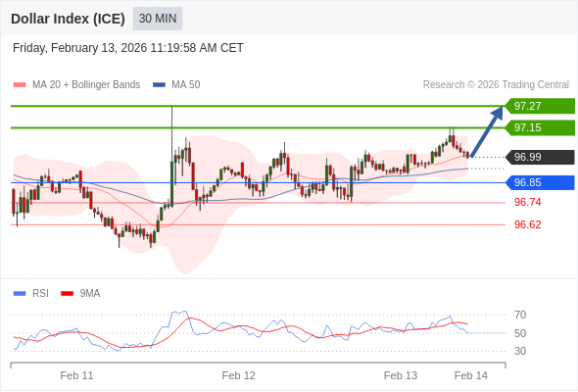Click the MA 50 legend label
This screenshot has width=578, height=392.
pos(186,85)
